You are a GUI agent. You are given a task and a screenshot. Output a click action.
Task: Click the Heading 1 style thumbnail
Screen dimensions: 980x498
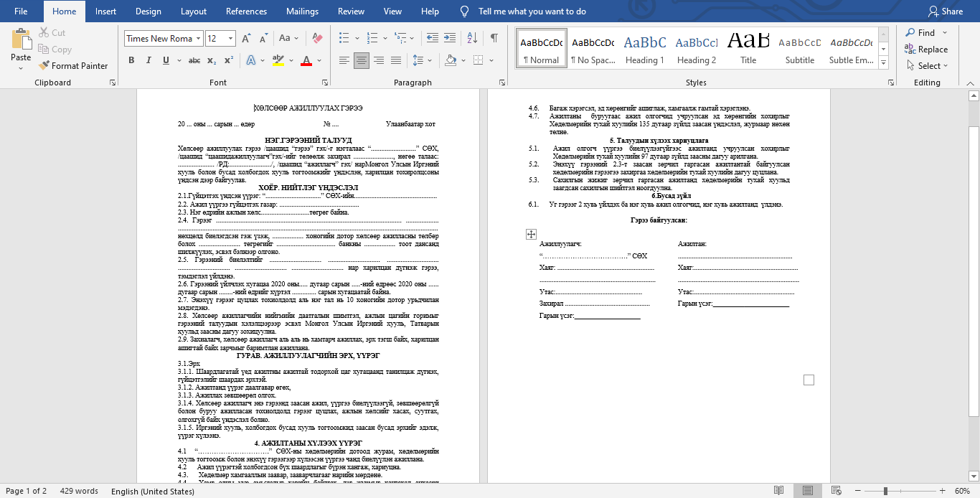[x=644, y=49]
